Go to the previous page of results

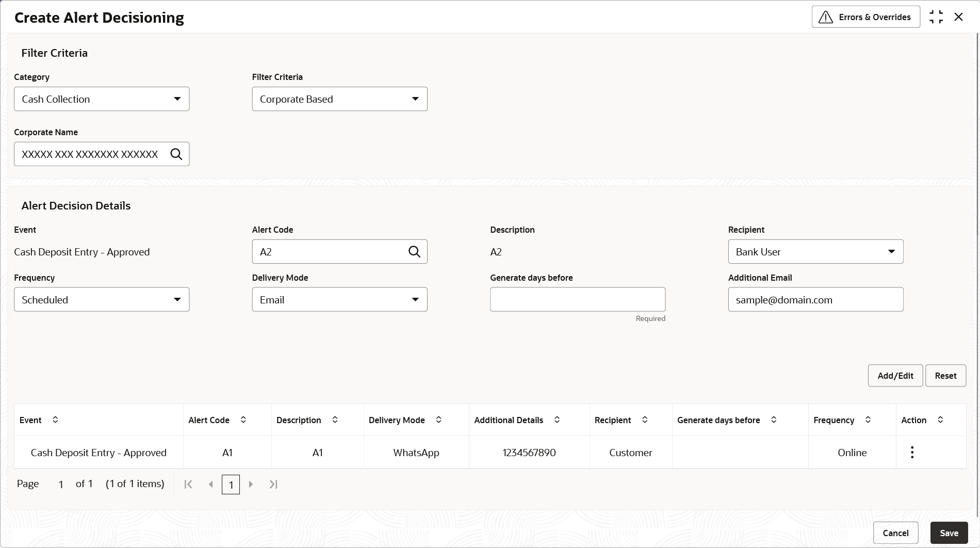point(210,484)
